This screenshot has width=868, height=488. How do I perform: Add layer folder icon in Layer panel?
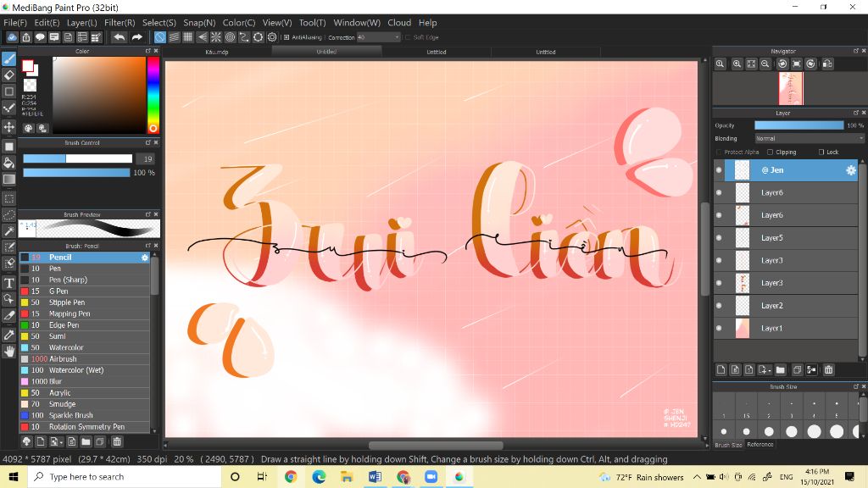tap(780, 369)
